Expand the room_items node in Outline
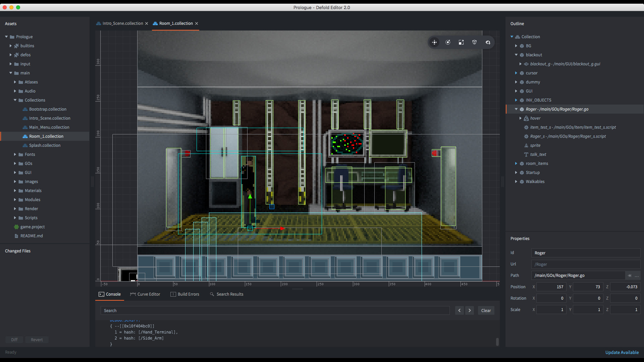Viewport: 644px width, 362px height. [x=516, y=164]
